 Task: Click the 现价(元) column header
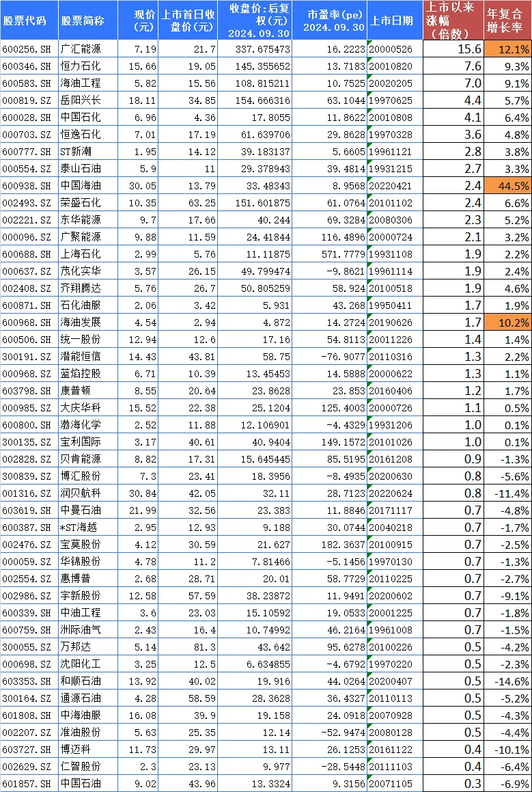(138, 21)
